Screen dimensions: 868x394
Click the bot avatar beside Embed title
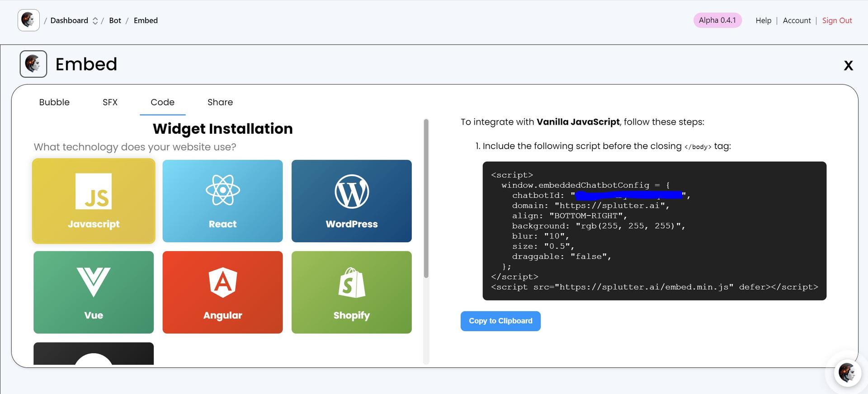pyautogui.click(x=33, y=64)
